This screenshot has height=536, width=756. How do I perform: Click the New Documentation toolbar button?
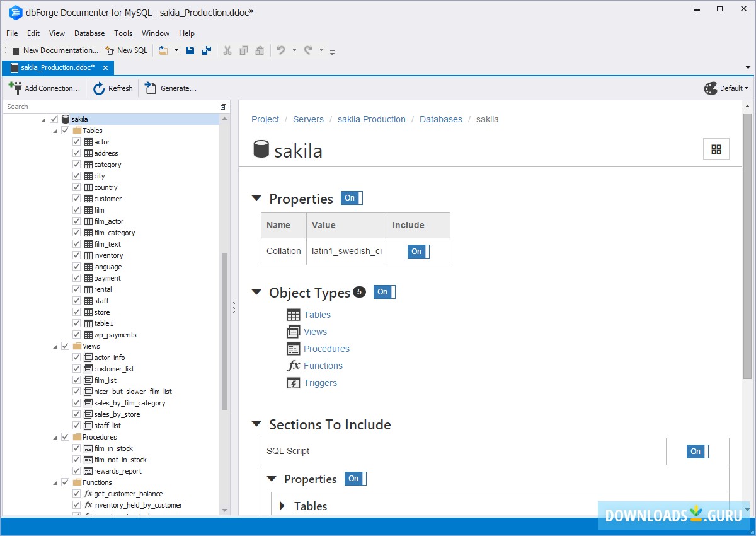(55, 50)
